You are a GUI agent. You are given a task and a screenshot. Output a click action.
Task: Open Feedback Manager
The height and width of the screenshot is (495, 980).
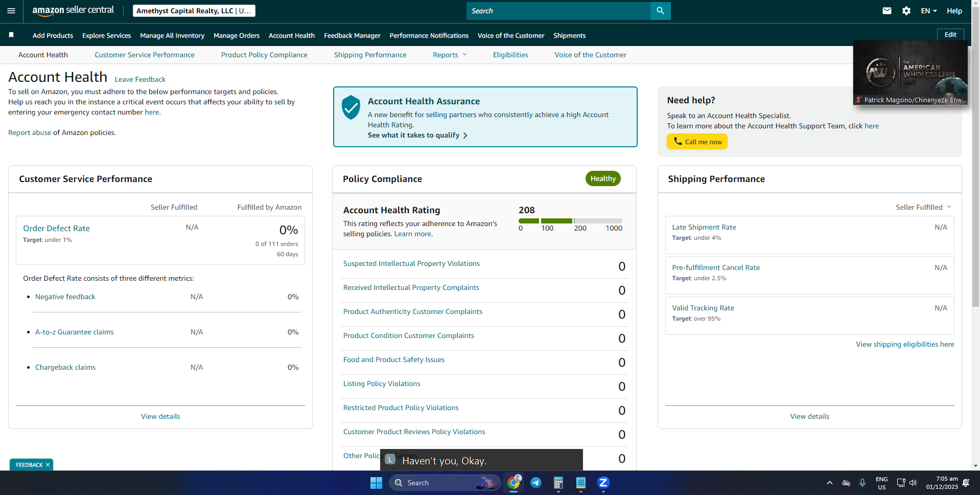352,35
